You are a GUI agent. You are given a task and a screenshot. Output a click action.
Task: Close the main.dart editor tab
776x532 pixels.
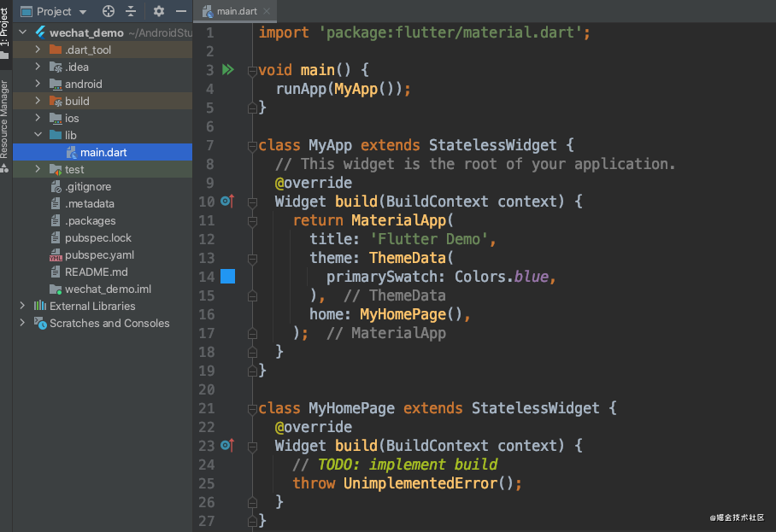(267, 11)
